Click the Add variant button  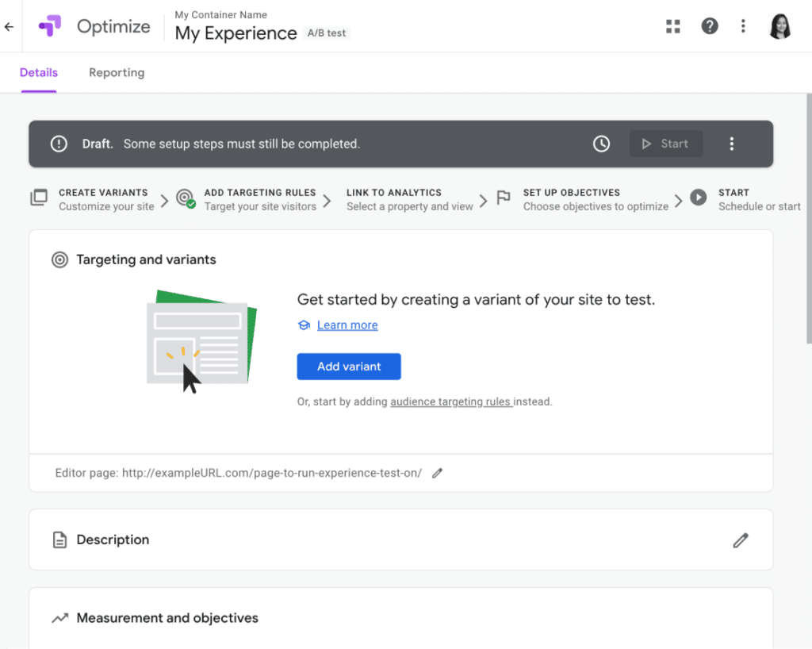[x=349, y=367]
